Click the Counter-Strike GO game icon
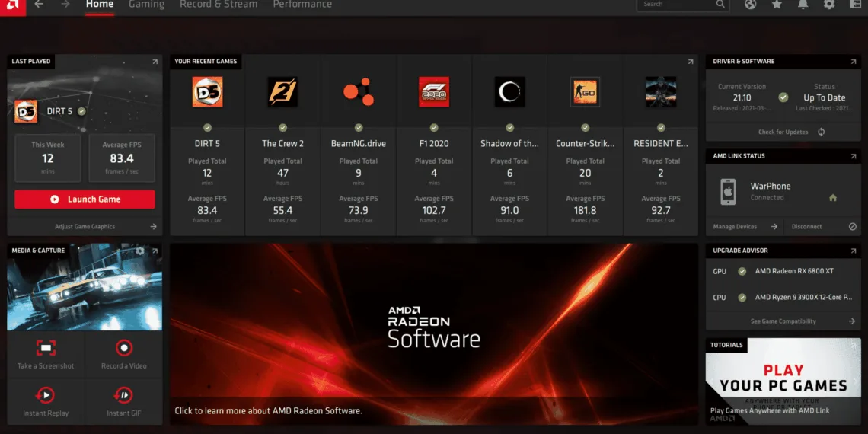 coord(585,92)
